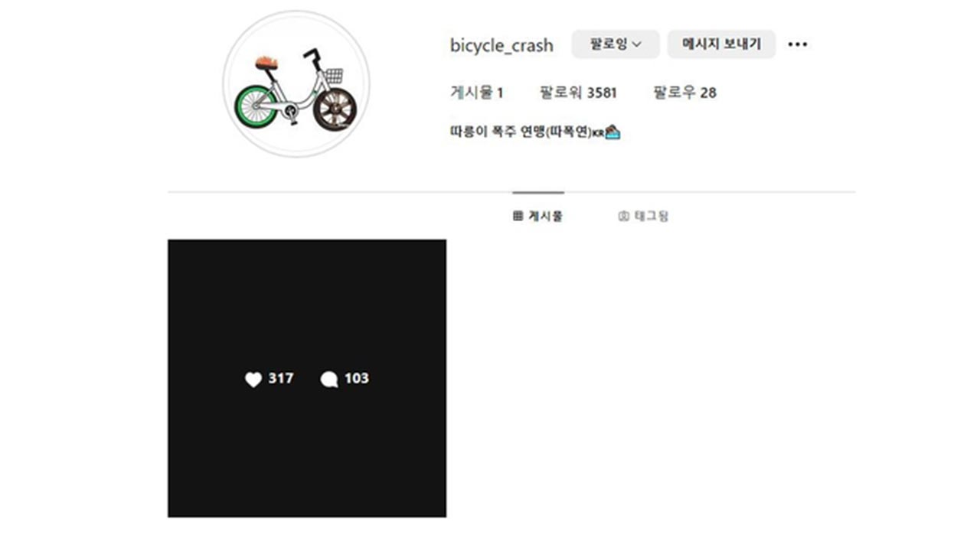Click the bicycle_crash username
Screen dimensions: 980x551
501,45
